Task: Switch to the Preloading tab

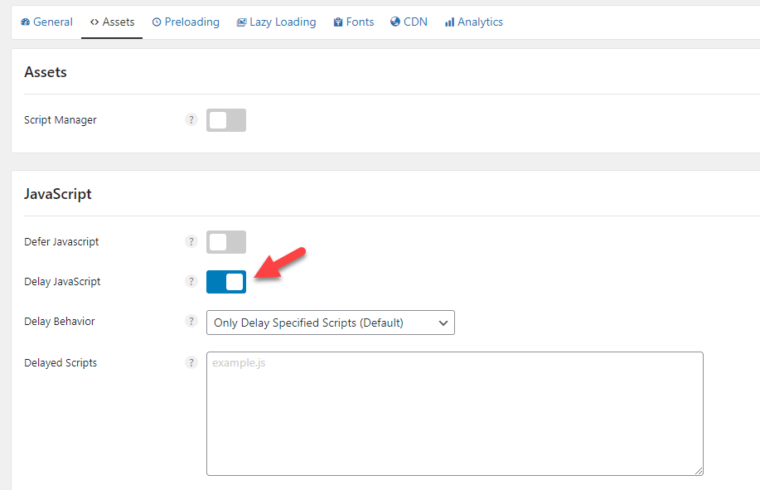Action: tap(186, 22)
